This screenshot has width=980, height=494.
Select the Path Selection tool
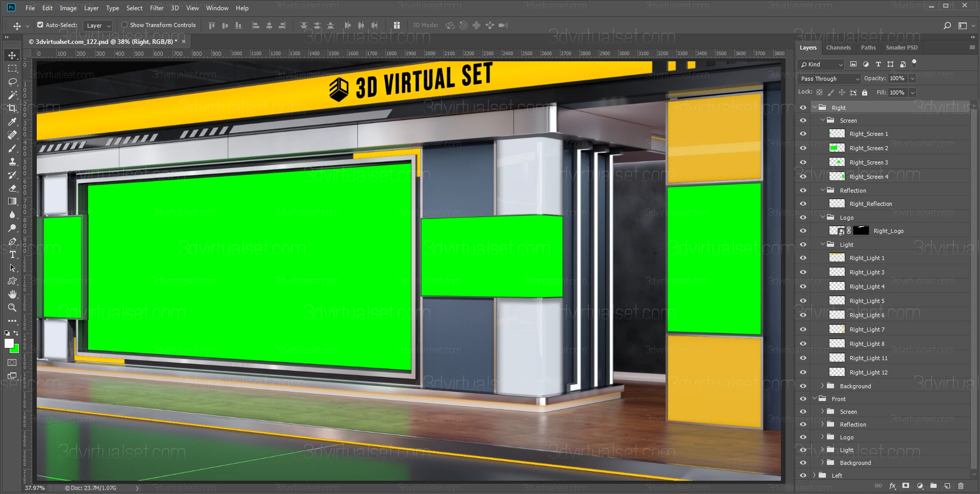tap(12, 268)
